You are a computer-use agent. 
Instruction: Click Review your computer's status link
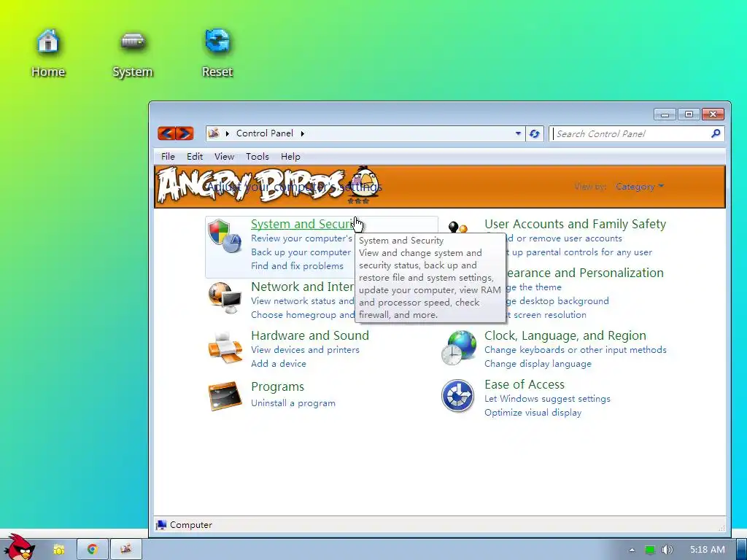pos(301,238)
